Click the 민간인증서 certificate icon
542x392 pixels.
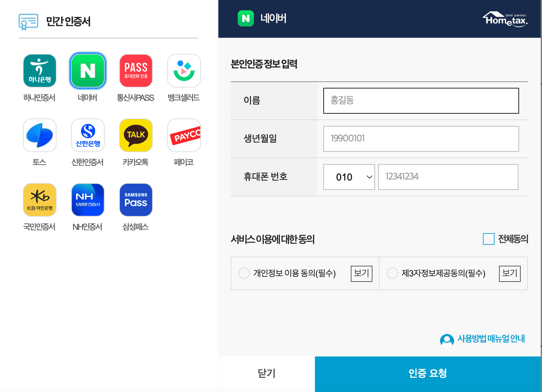(28, 22)
